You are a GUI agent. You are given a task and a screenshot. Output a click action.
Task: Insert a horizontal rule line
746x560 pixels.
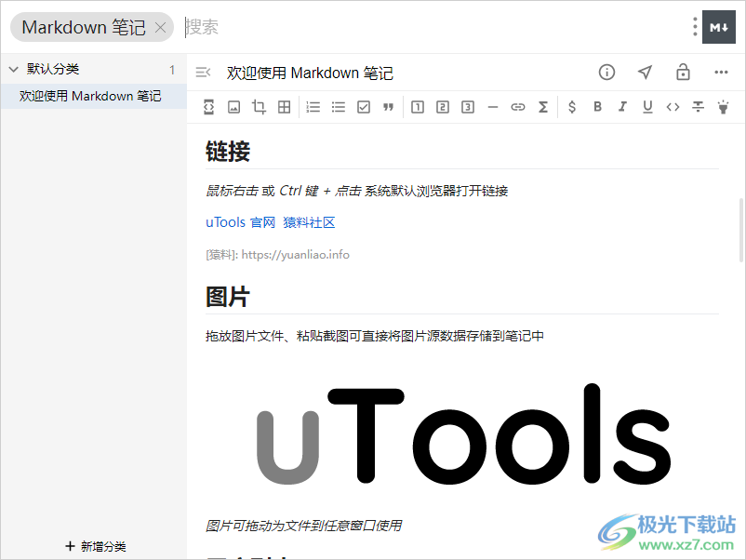(x=493, y=107)
